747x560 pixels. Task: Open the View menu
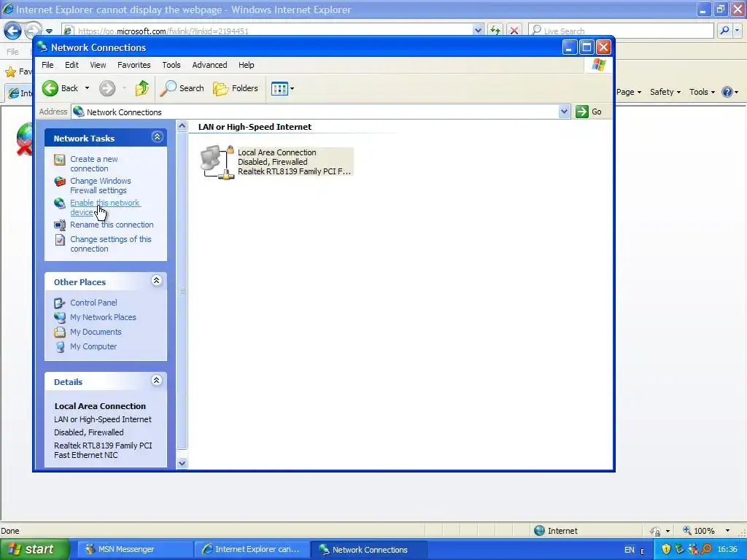(98, 65)
